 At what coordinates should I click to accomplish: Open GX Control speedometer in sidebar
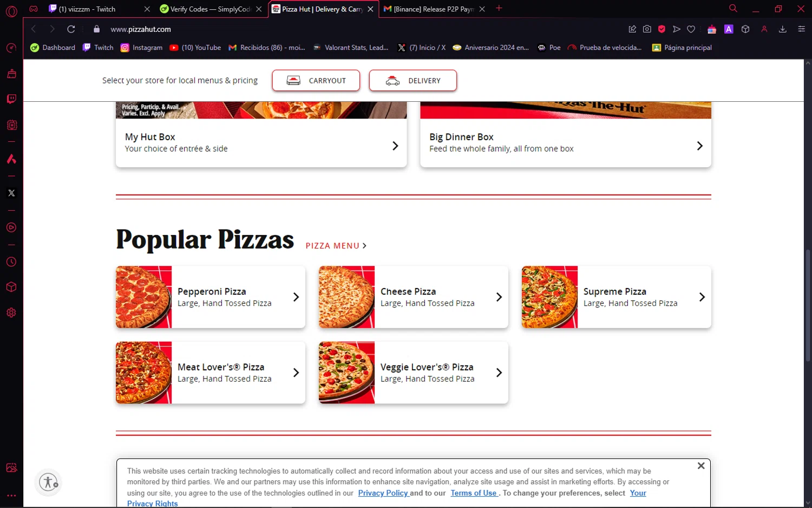11,48
